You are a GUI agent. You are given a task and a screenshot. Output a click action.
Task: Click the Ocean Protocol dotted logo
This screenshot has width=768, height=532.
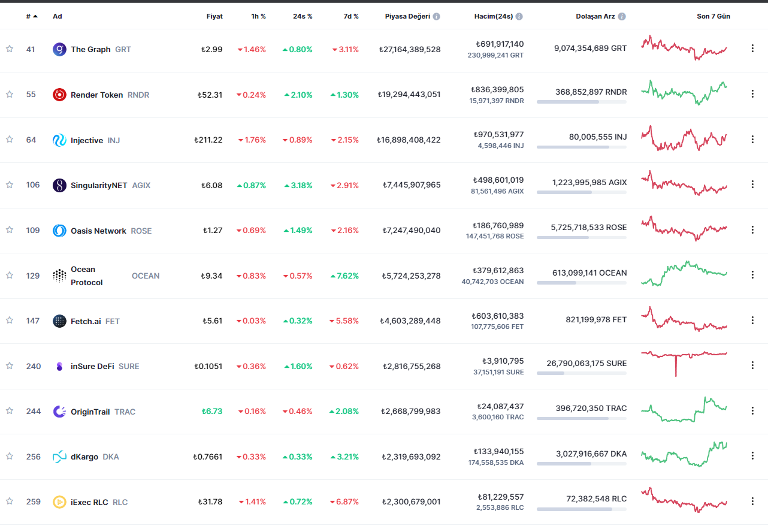(59, 276)
